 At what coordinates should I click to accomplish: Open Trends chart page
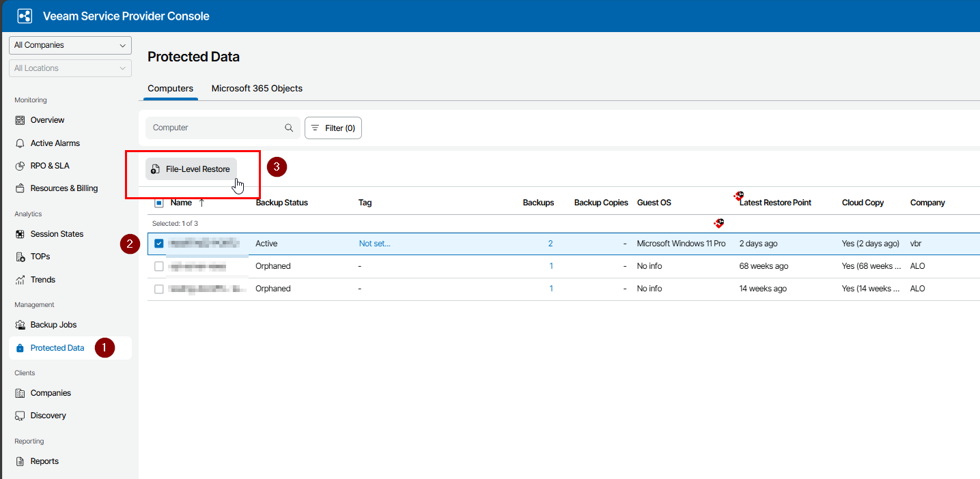pos(42,280)
